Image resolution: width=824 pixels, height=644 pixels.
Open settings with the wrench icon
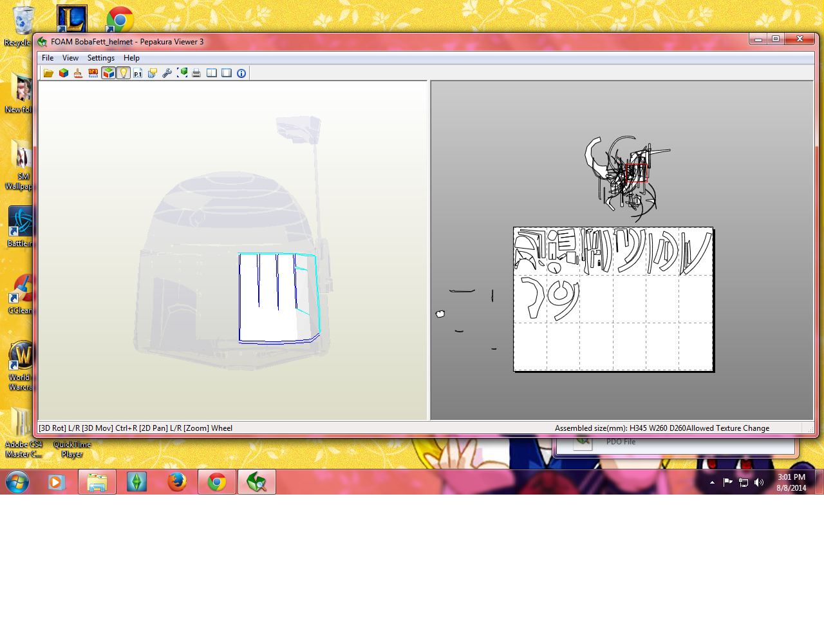167,73
